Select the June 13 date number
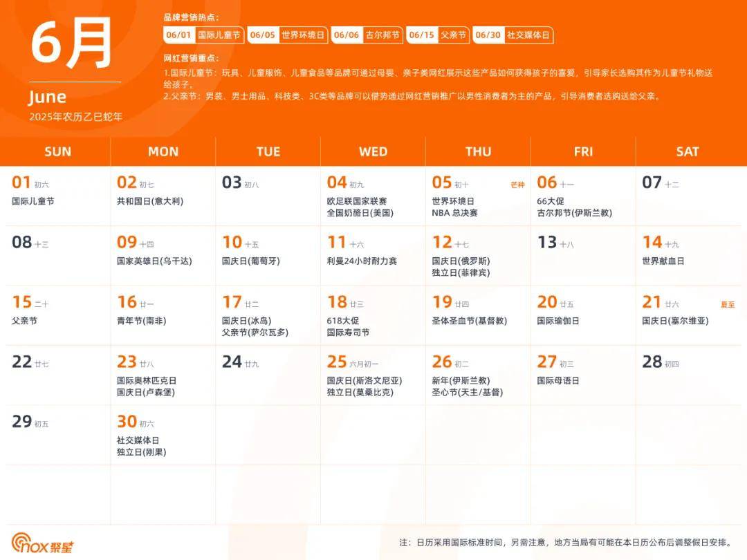Viewport: 747px width, 560px height. [x=547, y=242]
